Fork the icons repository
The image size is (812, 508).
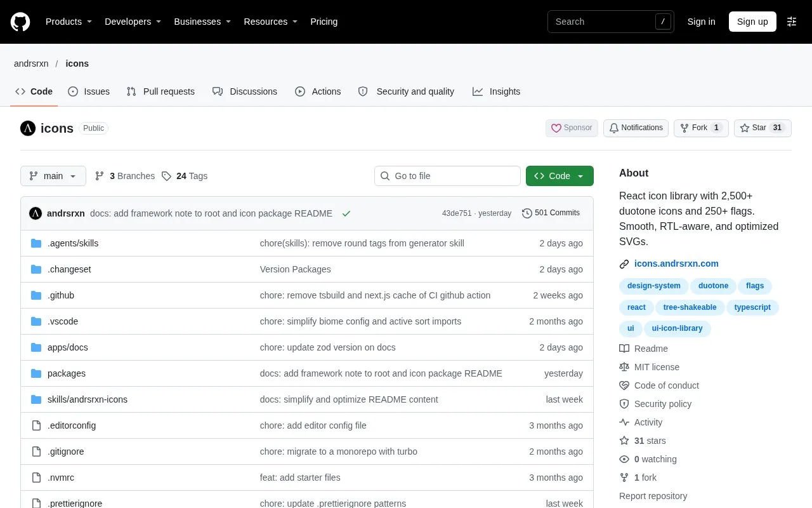coord(701,128)
